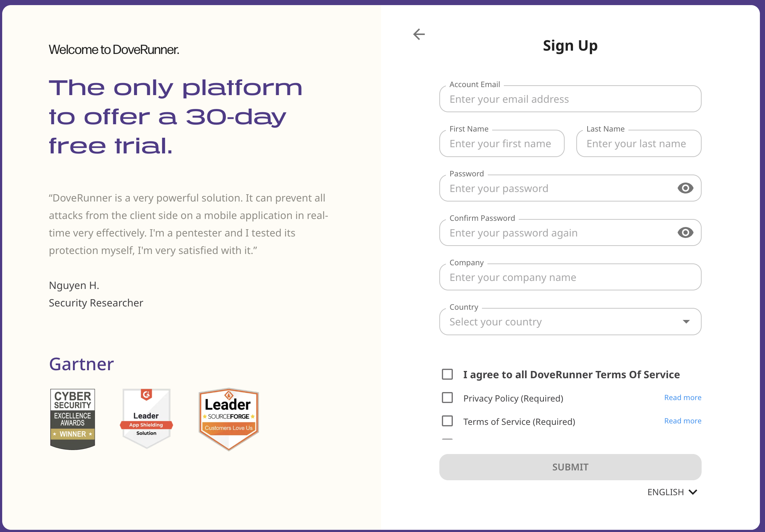The width and height of the screenshot is (765, 532).
Task: Toggle Confirm Password visibility eye icon
Action: pos(685,232)
